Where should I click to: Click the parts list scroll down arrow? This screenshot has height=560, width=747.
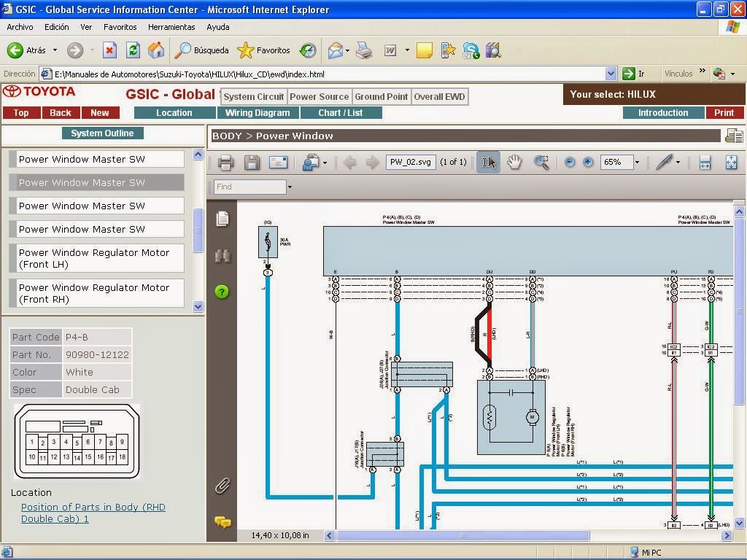[x=198, y=306]
